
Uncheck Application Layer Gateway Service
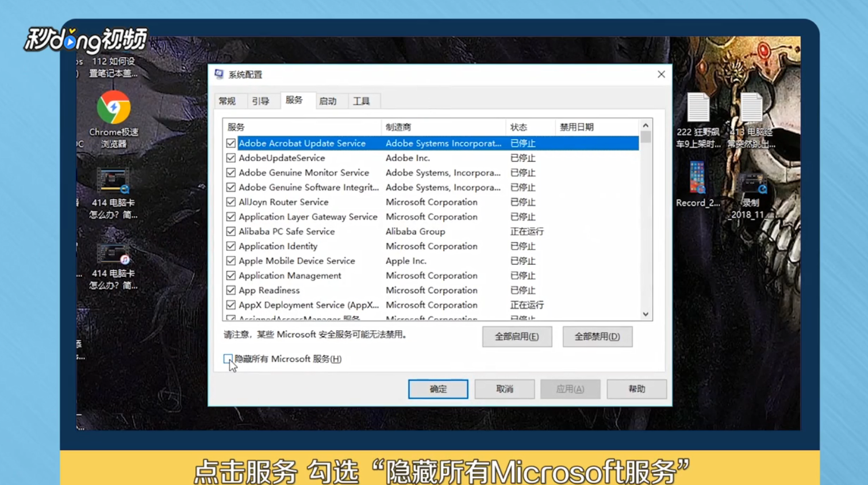point(231,217)
